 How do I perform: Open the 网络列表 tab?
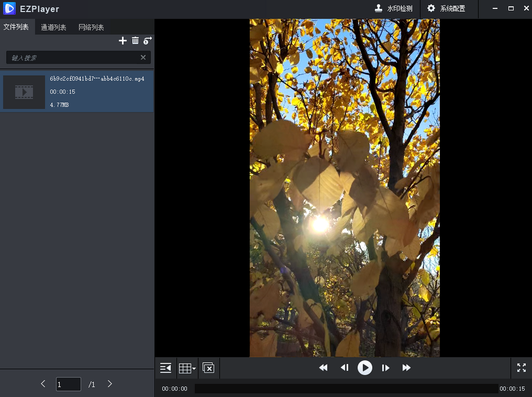click(x=91, y=28)
